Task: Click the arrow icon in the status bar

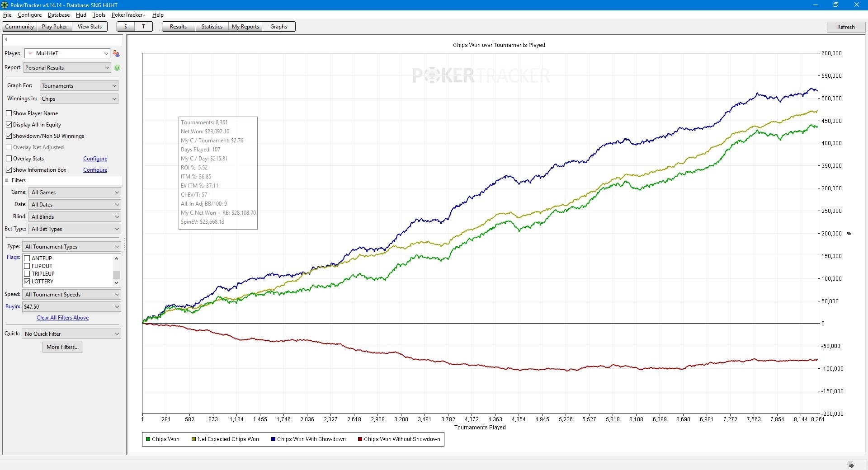Action: 850,465
